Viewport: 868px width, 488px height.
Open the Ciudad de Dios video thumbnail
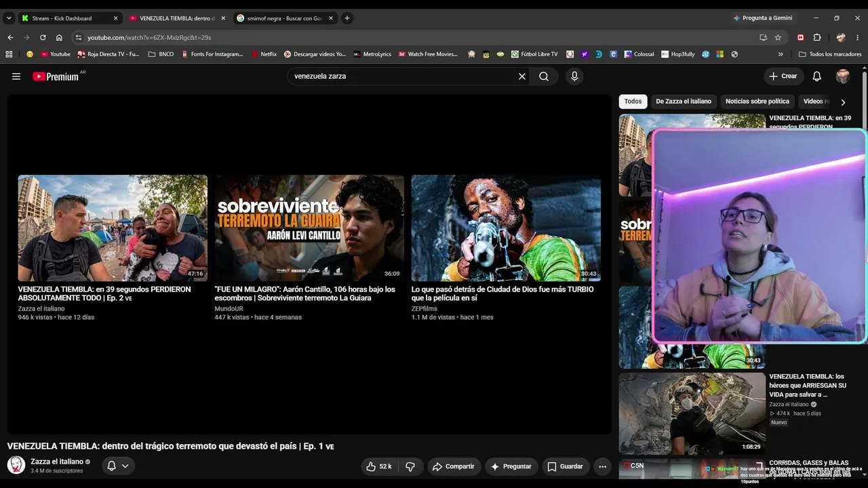506,228
